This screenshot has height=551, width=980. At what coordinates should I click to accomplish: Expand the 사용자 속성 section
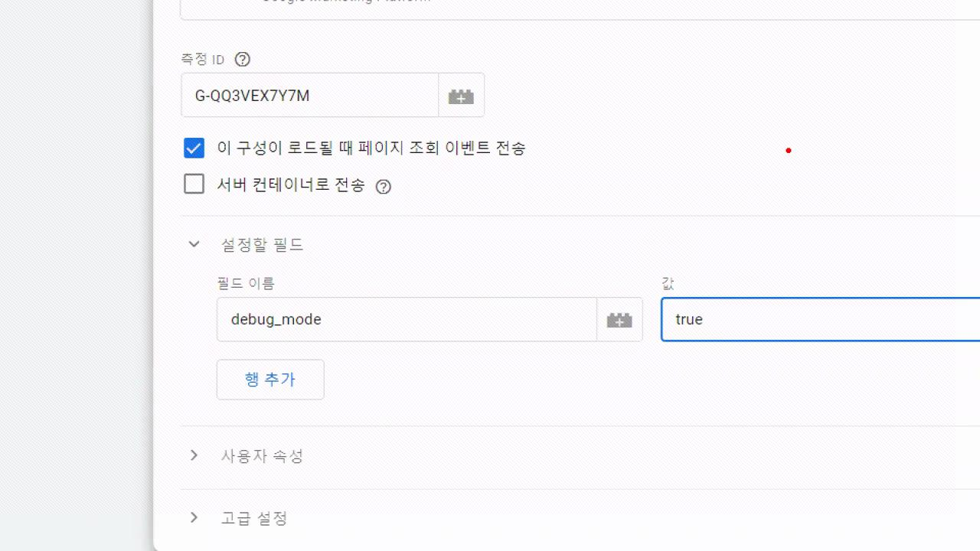(194, 455)
